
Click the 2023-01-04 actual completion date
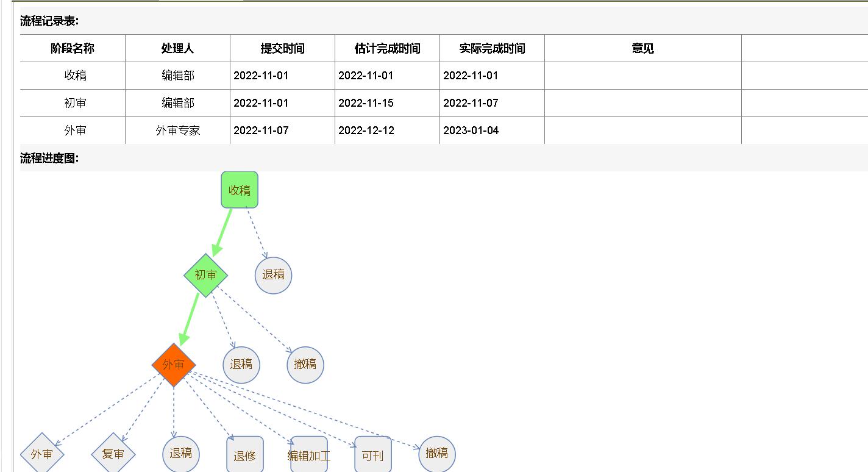471,131
